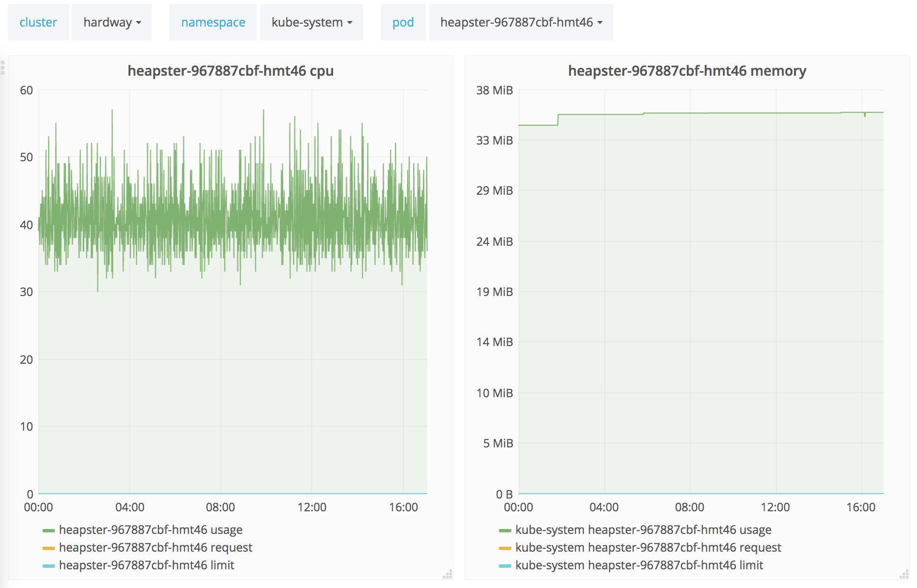Click the cpu panel resize handle
Screen dimensions: 917x588
click(x=448, y=574)
